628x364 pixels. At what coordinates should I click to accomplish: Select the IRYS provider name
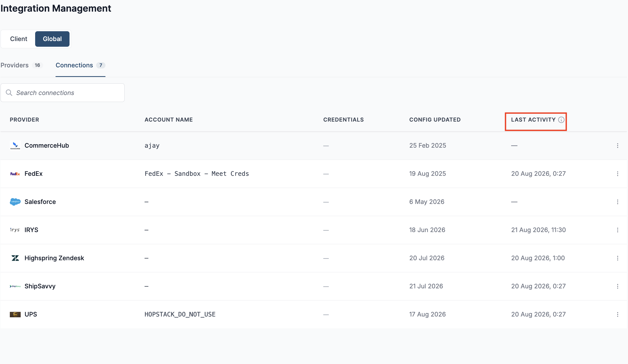point(31,230)
